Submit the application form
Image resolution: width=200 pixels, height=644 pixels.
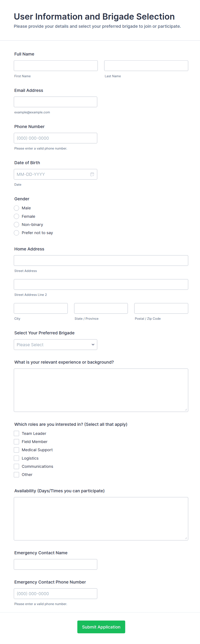pyautogui.click(x=101, y=627)
